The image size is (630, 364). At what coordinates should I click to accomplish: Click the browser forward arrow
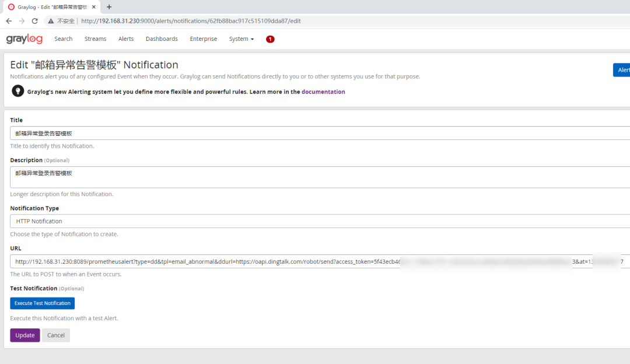point(22,21)
